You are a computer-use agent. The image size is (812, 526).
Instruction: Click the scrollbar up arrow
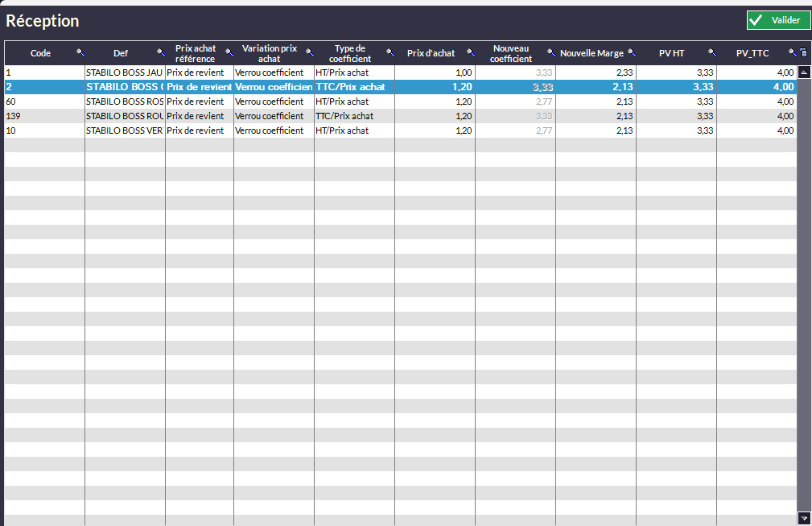804,72
